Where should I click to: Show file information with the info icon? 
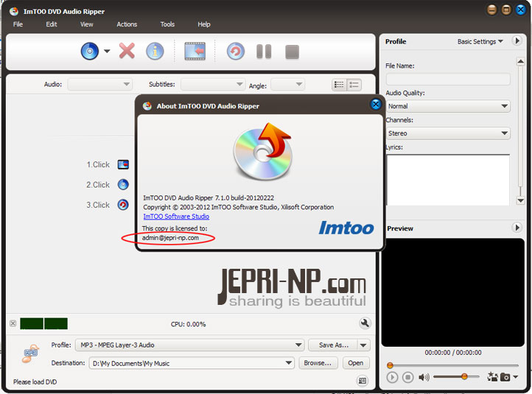point(155,52)
